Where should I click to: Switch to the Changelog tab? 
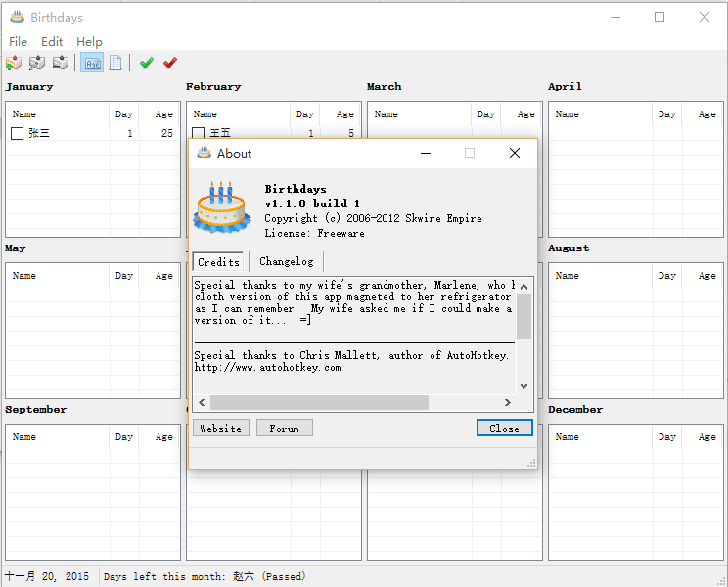tap(286, 262)
